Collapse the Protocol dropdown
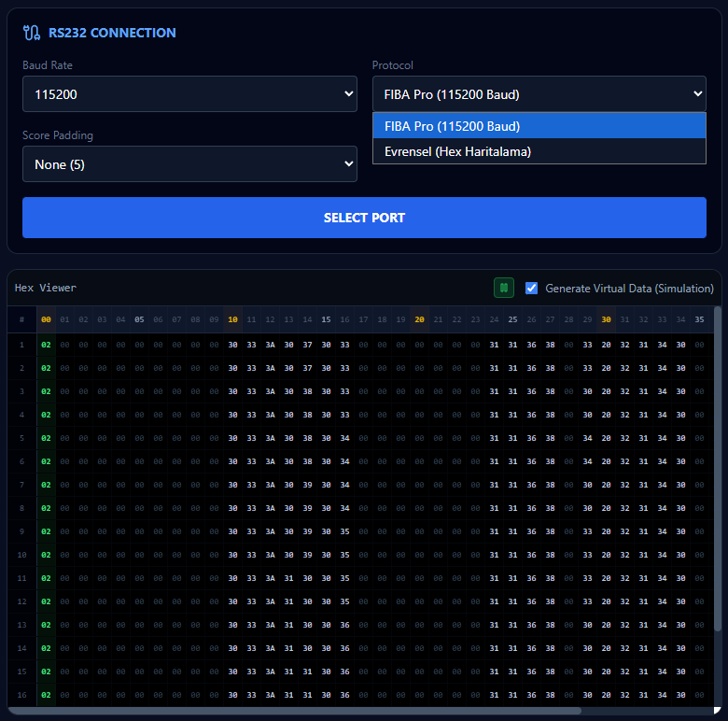728x721 pixels. 539,93
